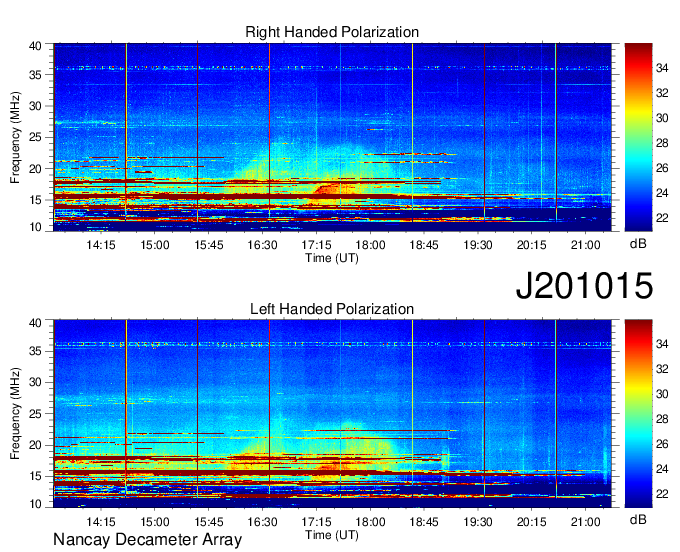The height and width of the screenshot is (552, 680).
Task: Click the 30 MHz tick of Right Handed plot
Action: (x=35, y=106)
